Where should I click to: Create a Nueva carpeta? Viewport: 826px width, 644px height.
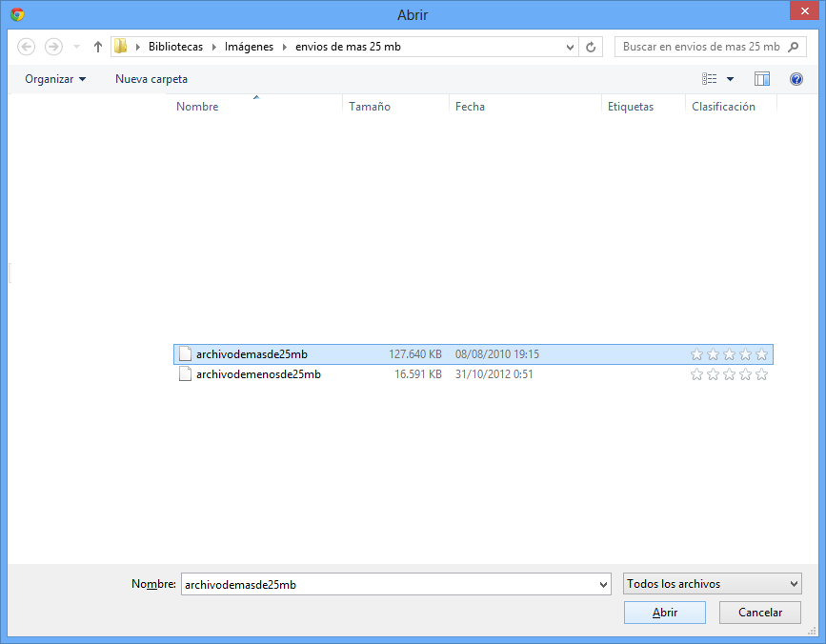151,79
